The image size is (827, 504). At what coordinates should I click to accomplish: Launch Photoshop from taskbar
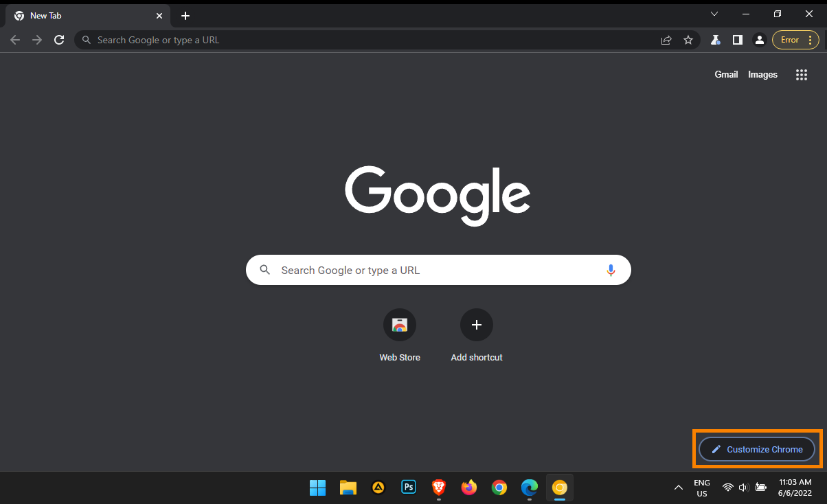pyautogui.click(x=409, y=488)
